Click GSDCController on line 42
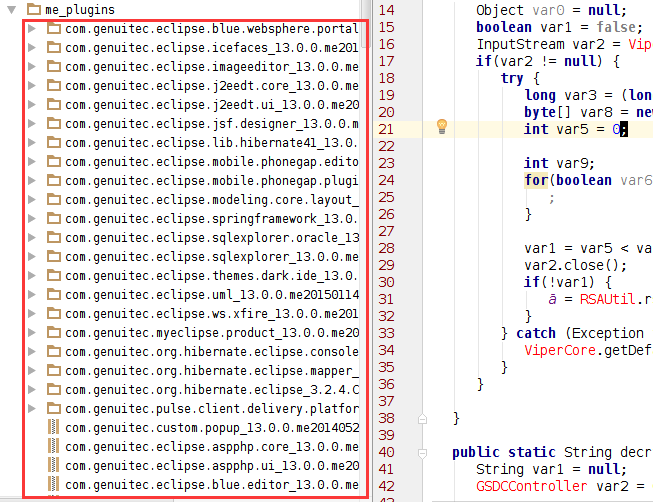653x502 pixels. pos(532,486)
